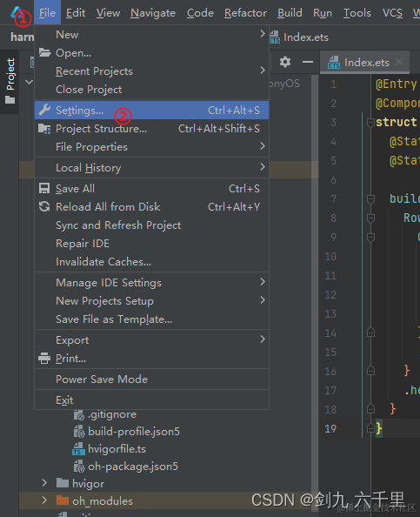This screenshot has height=517, width=420.
Task: Click the Save All floppy icon
Action: pos(44,188)
